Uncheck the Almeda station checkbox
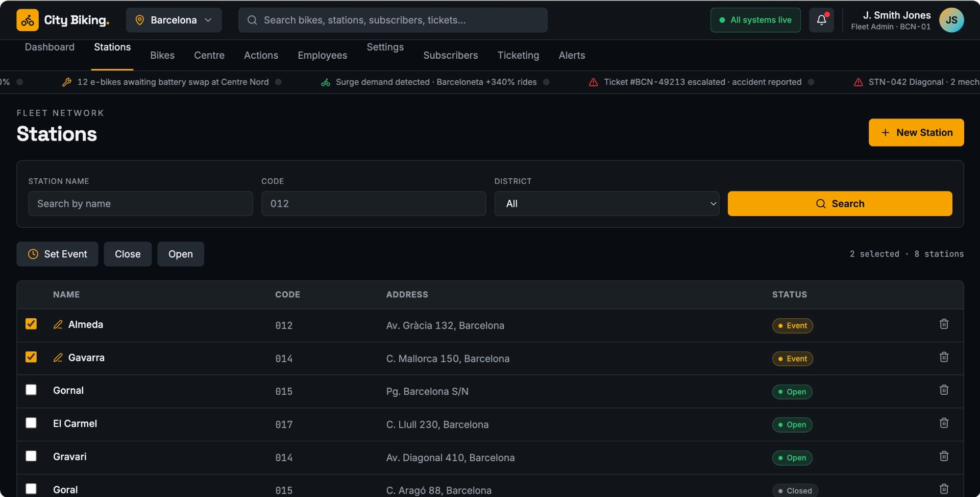The image size is (980, 497). click(x=31, y=324)
